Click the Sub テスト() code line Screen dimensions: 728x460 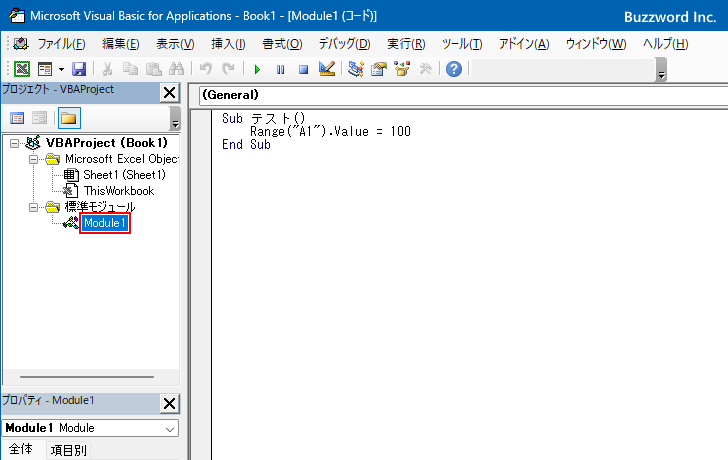tap(263, 119)
